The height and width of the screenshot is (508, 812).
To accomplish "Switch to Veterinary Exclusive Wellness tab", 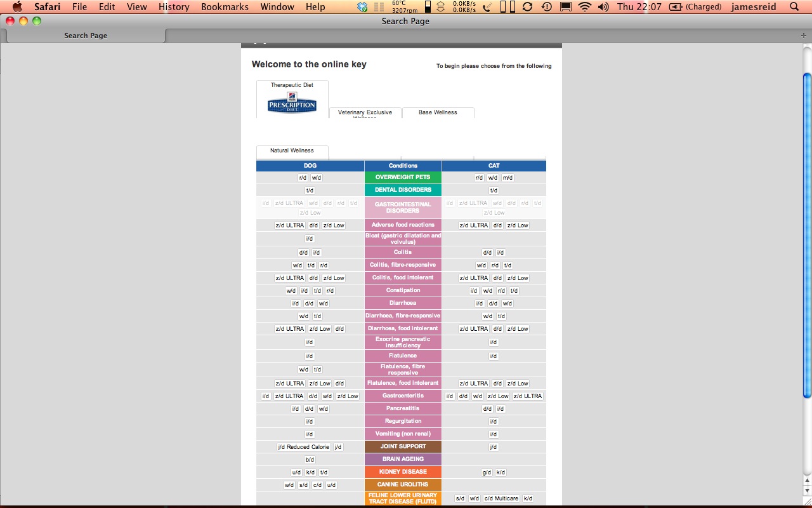I will pyautogui.click(x=365, y=113).
